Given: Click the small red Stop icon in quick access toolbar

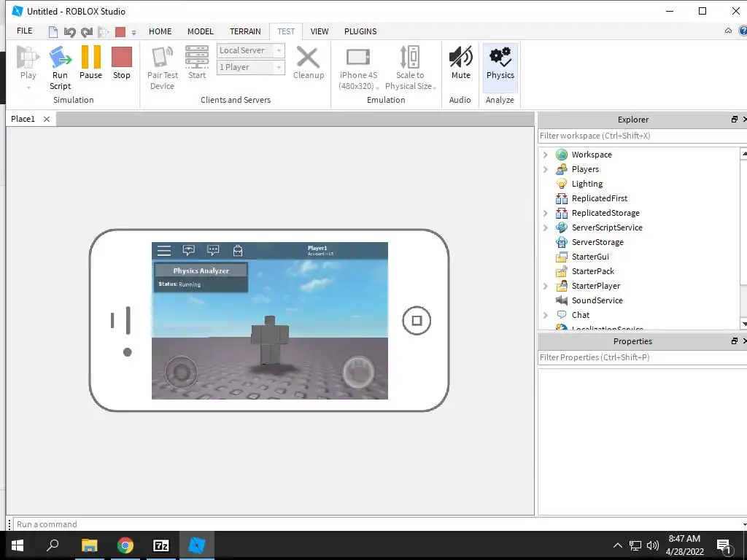Looking at the screenshot, I should click(120, 32).
